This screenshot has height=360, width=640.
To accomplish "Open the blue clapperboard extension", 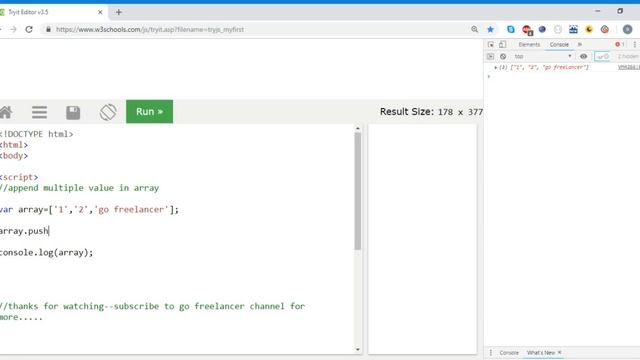I will point(573,29).
